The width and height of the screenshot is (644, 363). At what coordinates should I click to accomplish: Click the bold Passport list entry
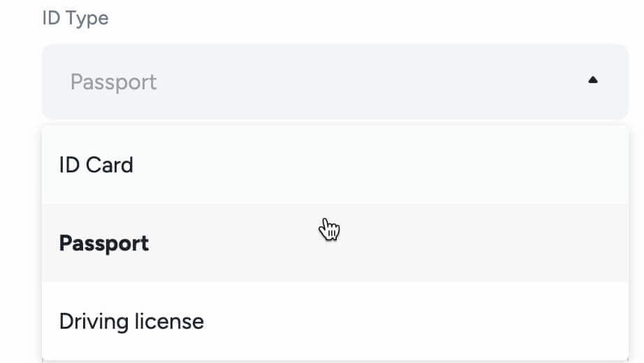(x=104, y=243)
